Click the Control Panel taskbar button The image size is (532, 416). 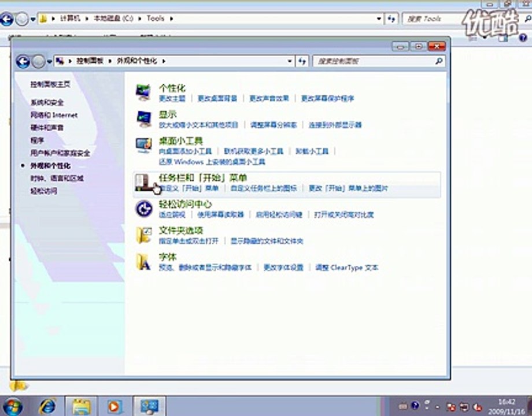click(x=149, y=406)
